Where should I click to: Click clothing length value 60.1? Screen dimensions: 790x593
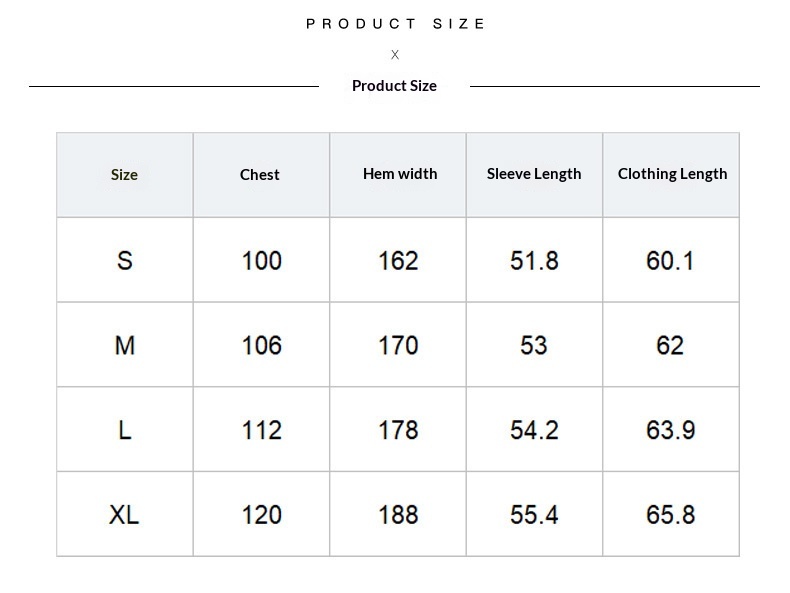tap(670, 260)
